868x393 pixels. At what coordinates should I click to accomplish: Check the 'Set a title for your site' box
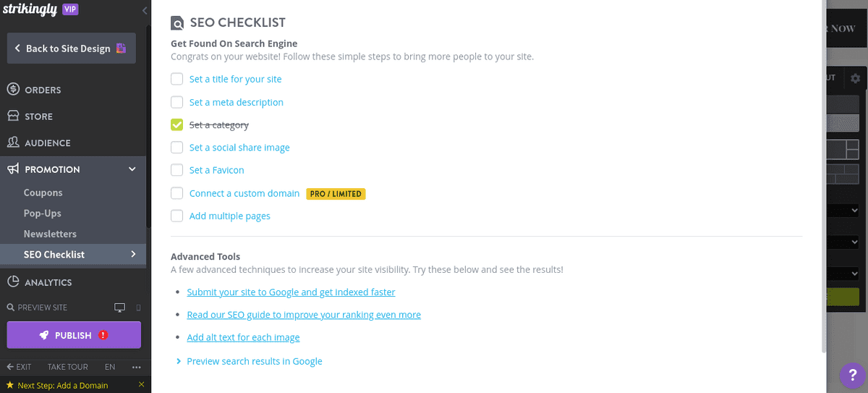click(176, 79)
